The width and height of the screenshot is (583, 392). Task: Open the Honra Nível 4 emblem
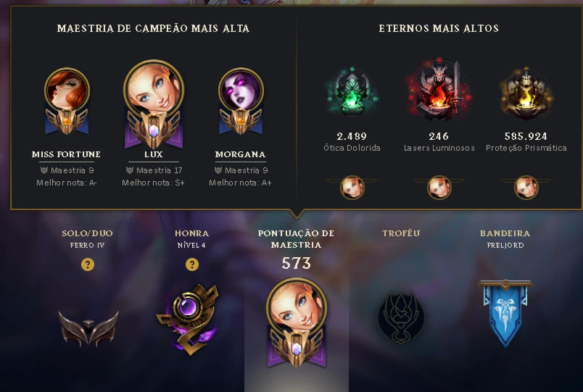188,320
